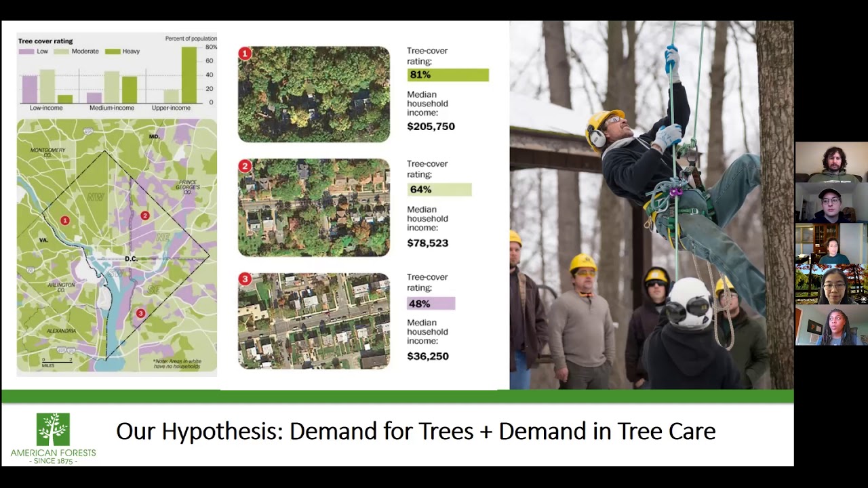Click the red number 1 badge on the aerial photo
This screenshot has height=488, width=868.
(245, 53)
